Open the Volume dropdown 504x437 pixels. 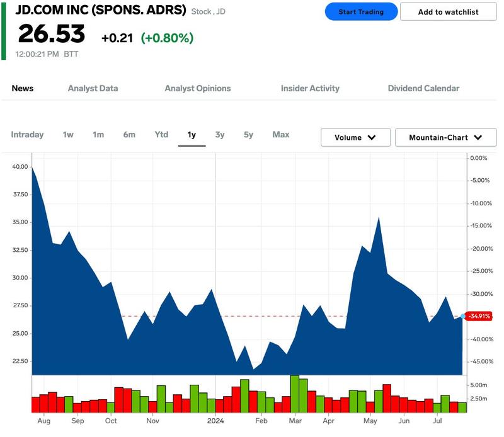(355, 137)
